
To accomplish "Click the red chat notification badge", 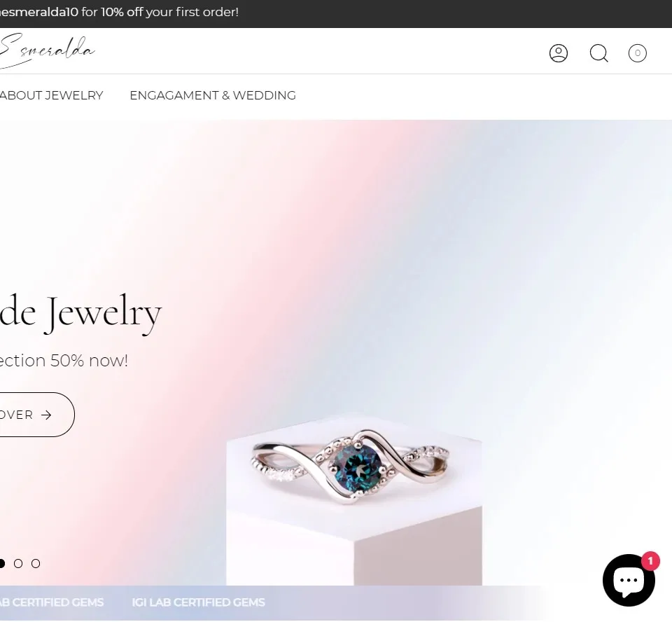I will click(x=650, y=560).
